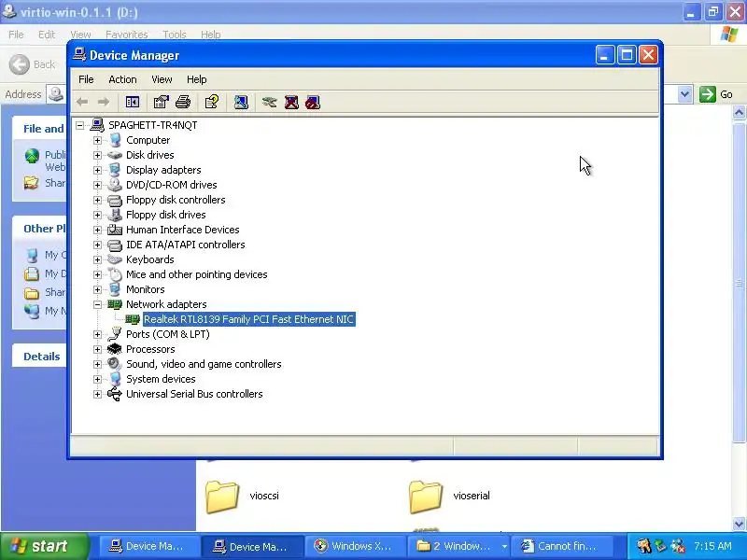The height and width of the screenshot is (560, 747).
Task: Click the Start button
Action: [x=45, y=546]
